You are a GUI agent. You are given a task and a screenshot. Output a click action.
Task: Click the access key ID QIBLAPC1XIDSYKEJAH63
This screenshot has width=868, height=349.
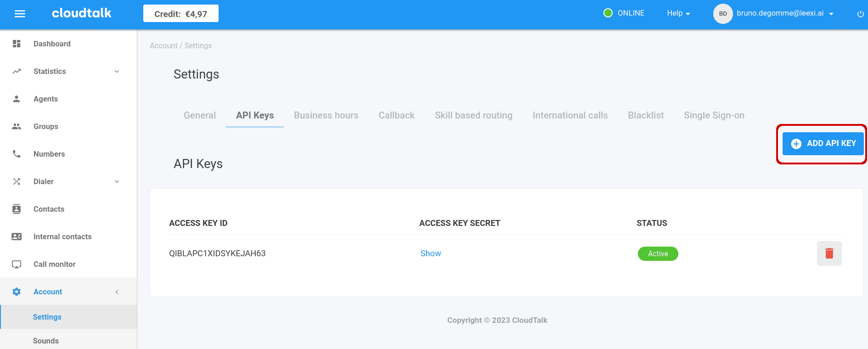[217, 253]
